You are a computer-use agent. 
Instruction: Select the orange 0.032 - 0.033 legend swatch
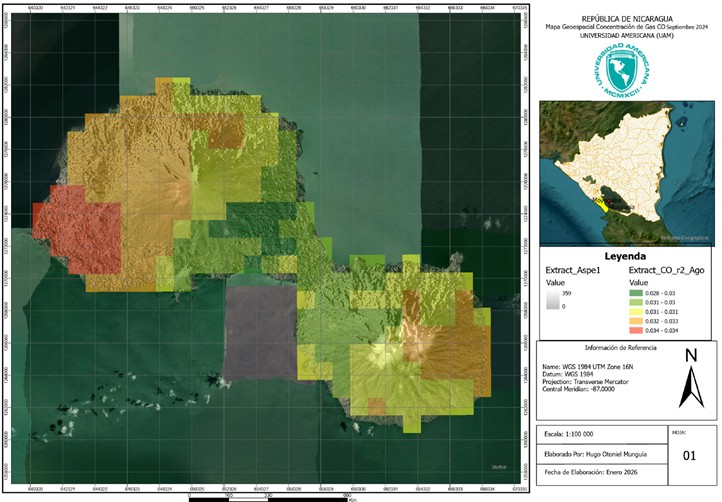(636, 321)
